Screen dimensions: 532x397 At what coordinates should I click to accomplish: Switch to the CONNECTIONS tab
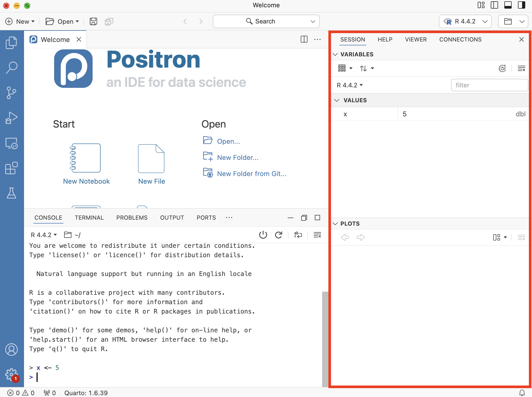click(460, 39)
